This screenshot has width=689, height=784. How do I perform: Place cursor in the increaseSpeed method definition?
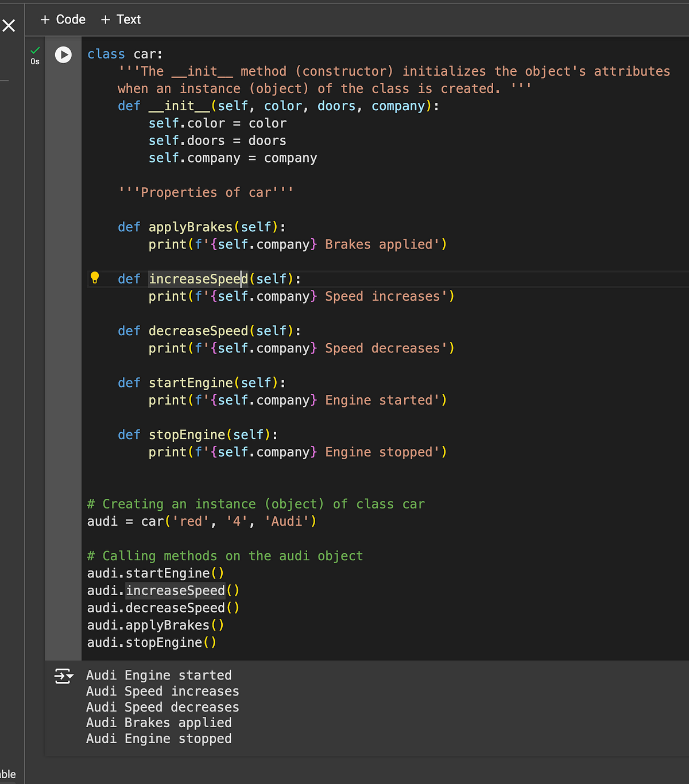point(198,278)
